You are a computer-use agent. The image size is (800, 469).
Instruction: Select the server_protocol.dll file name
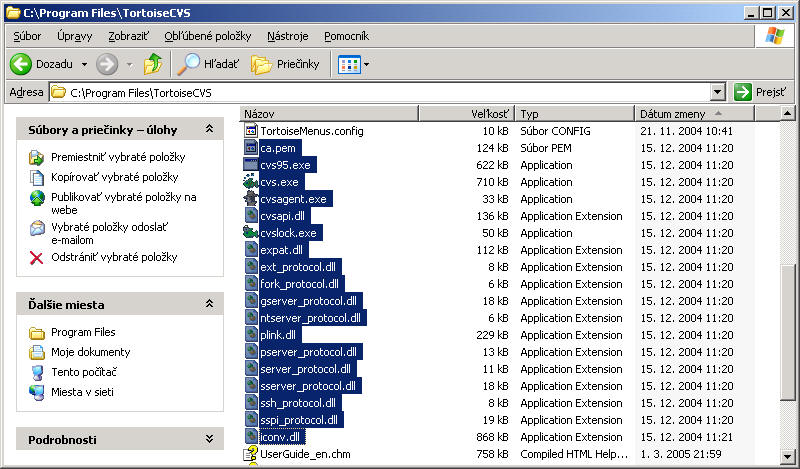306,369
